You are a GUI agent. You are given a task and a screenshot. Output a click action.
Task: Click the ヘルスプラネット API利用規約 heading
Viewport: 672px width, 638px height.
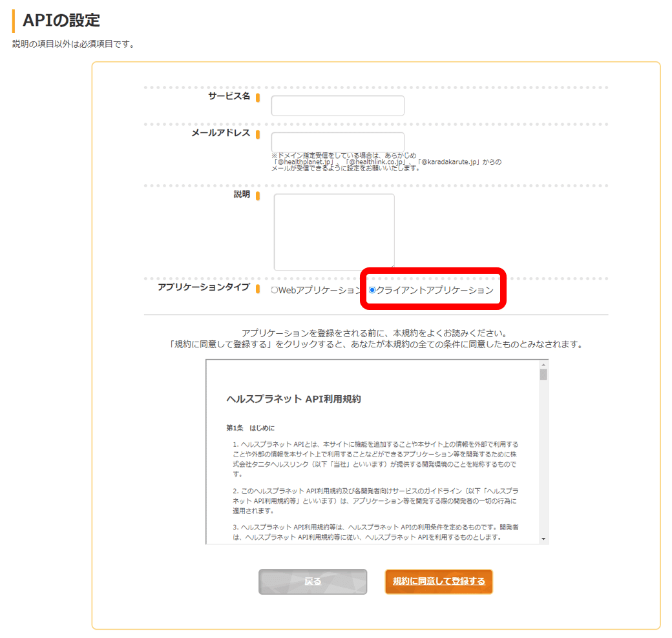click(x=293, y=399)
